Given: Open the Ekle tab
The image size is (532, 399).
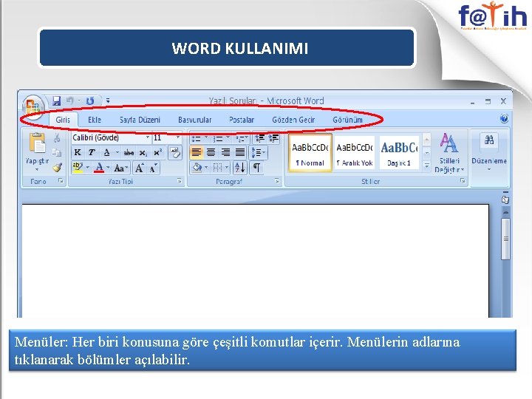Looking at the screenshot, I should (x=95, y=120).
